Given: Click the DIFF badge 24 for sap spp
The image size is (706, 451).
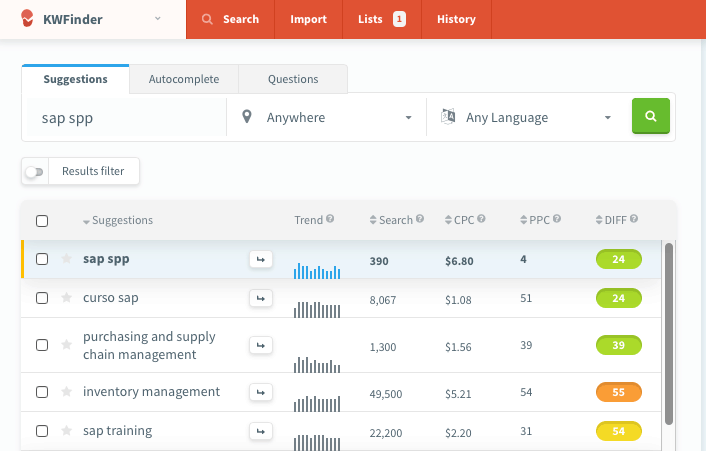Looking at the screenshot, I should (619, 259).
